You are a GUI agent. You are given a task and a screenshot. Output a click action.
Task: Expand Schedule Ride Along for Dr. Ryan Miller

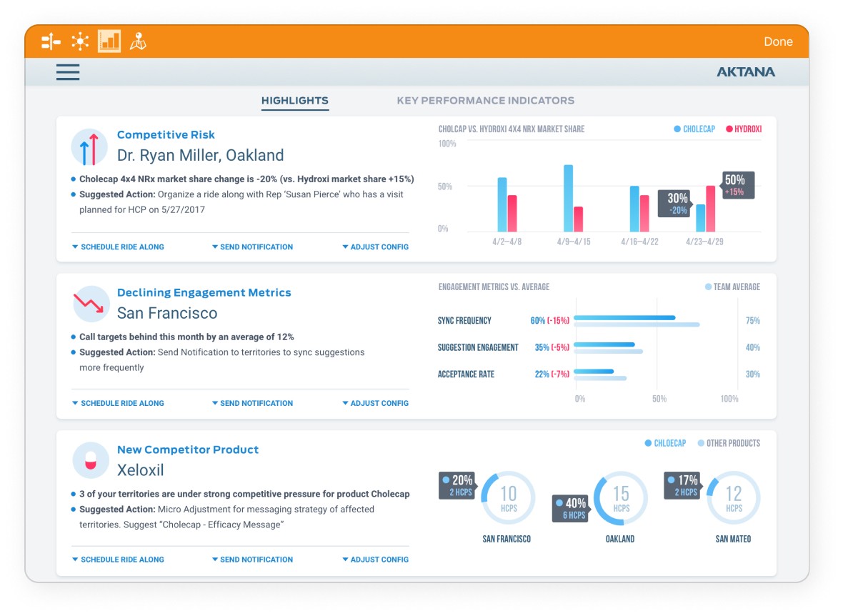pyautogui.click(x=119, y=247)
